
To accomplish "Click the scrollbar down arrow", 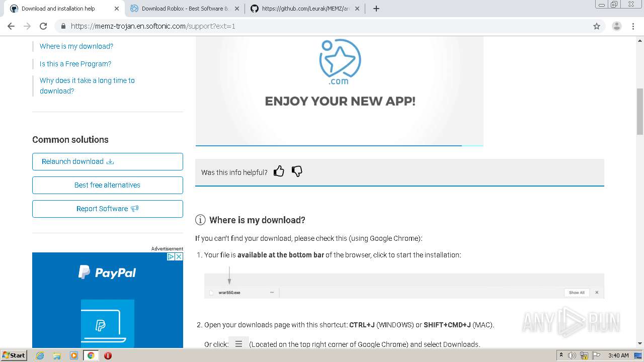I will [x=640, y=343].
